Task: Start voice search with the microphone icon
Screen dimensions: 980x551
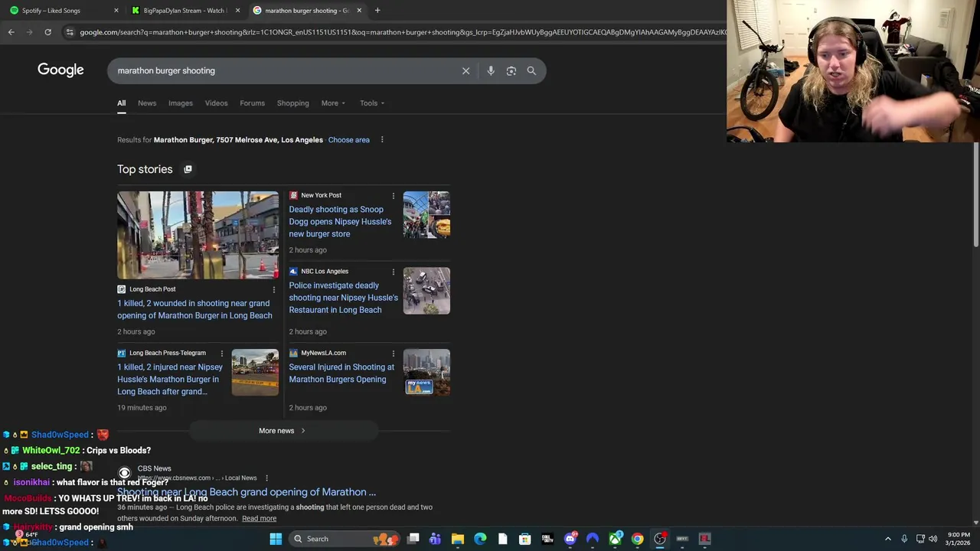Action: coord(491,70)
